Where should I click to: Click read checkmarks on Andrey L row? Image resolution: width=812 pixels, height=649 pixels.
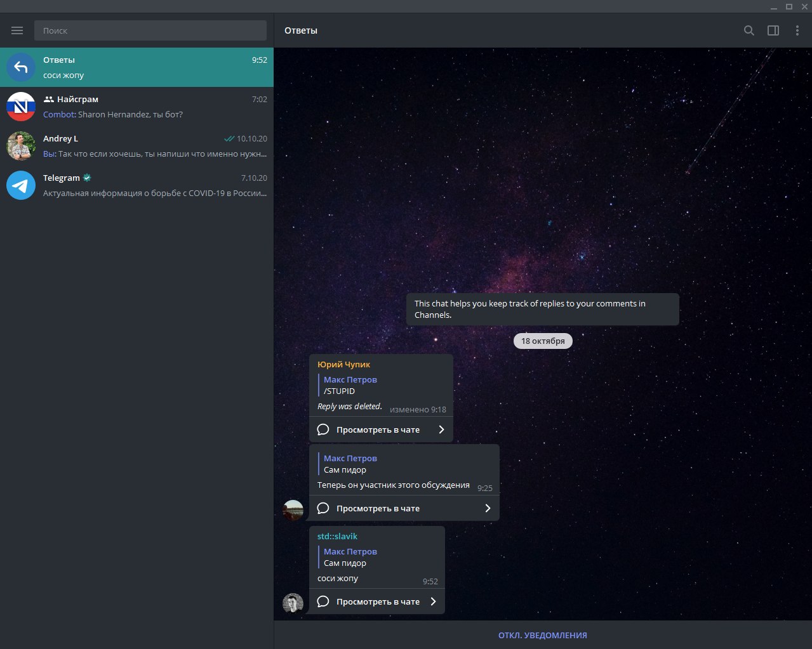coord(229,139)
